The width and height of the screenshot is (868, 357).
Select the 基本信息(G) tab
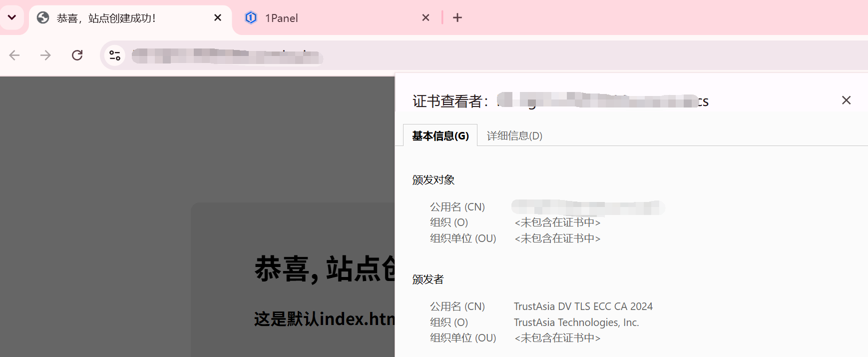pos(440,135)
